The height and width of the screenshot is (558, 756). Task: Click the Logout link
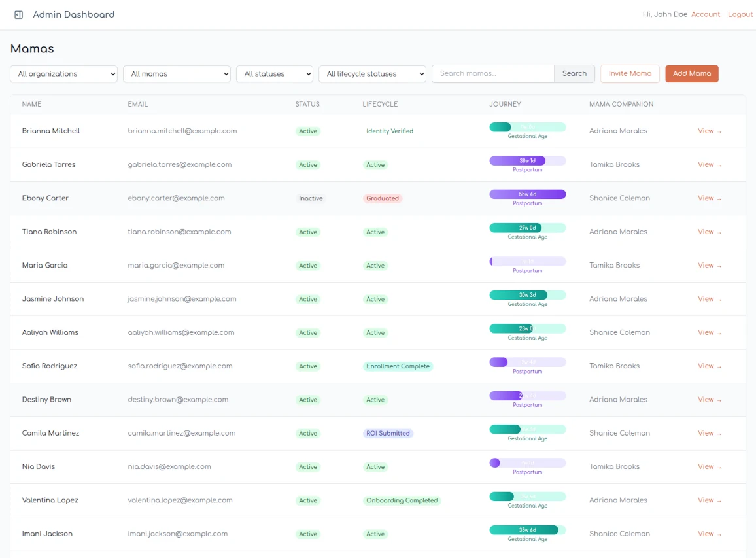click(x=740, y=14)
